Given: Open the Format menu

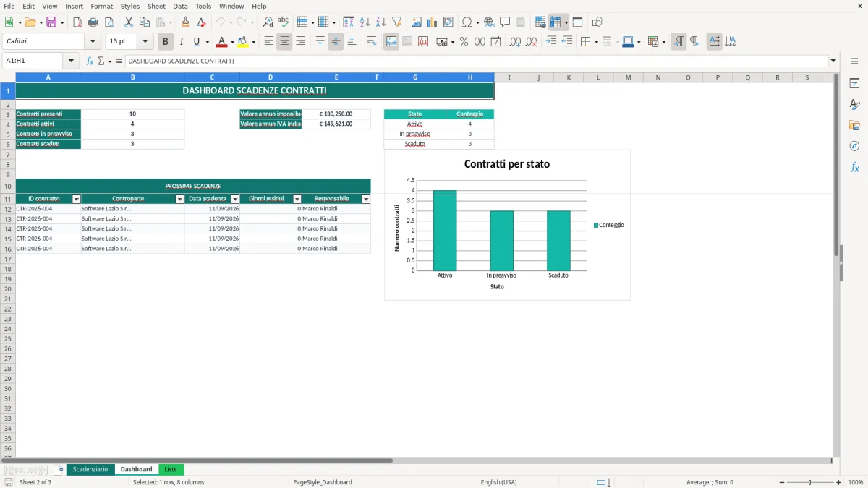Looking at the screenshot, I should click(101, 6).
